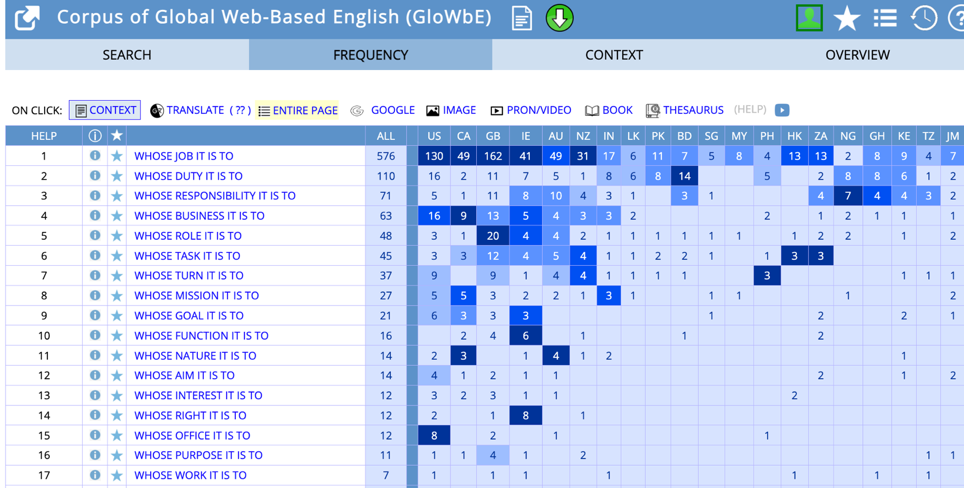
Task: Click info icon for WHOSE OFFICE IT IS TO
Action: (x=95, y=435)
